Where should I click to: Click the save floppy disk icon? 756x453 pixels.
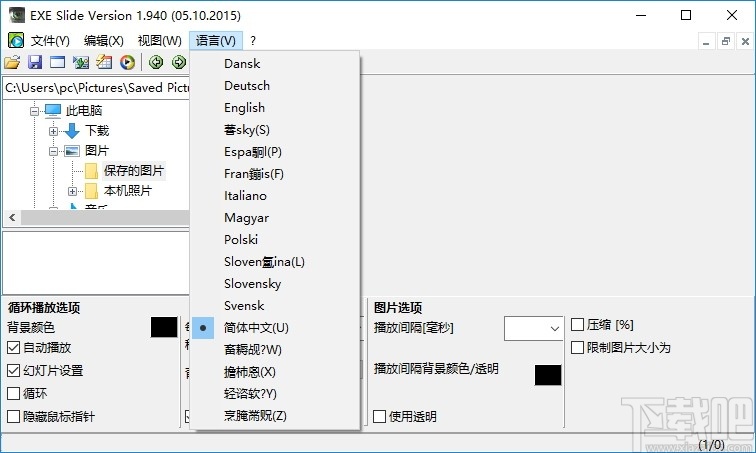(x=35, y=62)
